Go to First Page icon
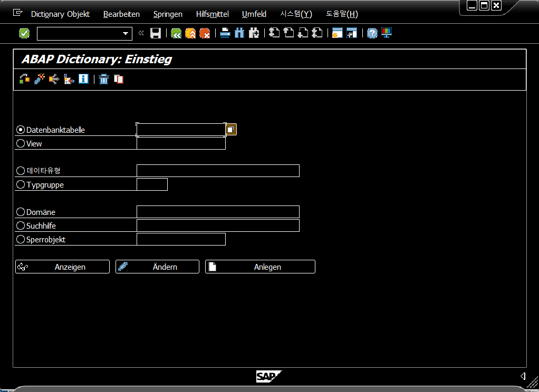 tap(274, 33)
